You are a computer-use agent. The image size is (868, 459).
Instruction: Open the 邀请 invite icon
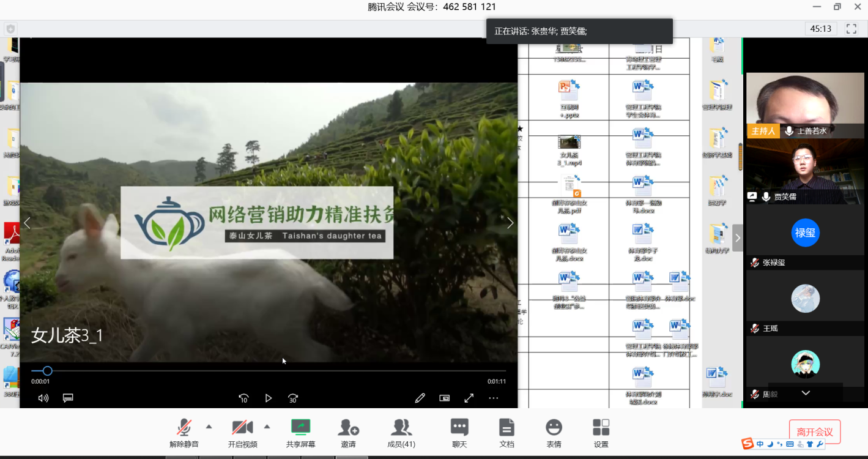[348, 432]
